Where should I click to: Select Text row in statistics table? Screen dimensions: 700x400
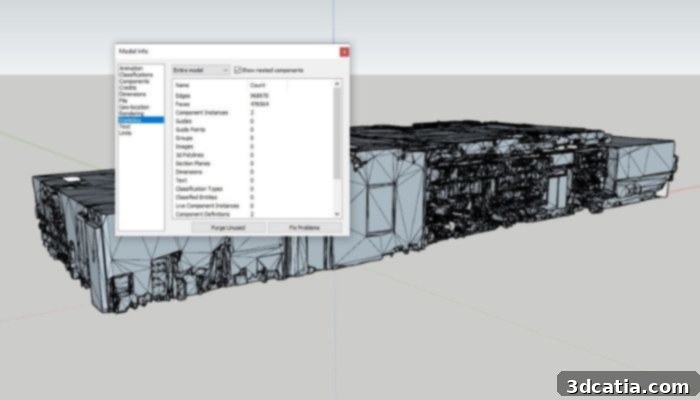coord(253,180)
